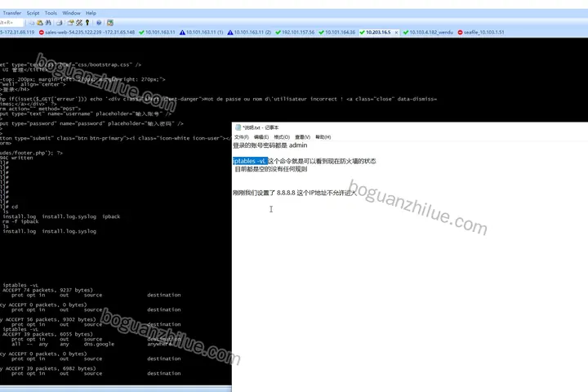Click the Notepad title bar '说明.txt - 记事本'
Image resolution: width=588 pixels, height=392 pixels.
point(261,128)
